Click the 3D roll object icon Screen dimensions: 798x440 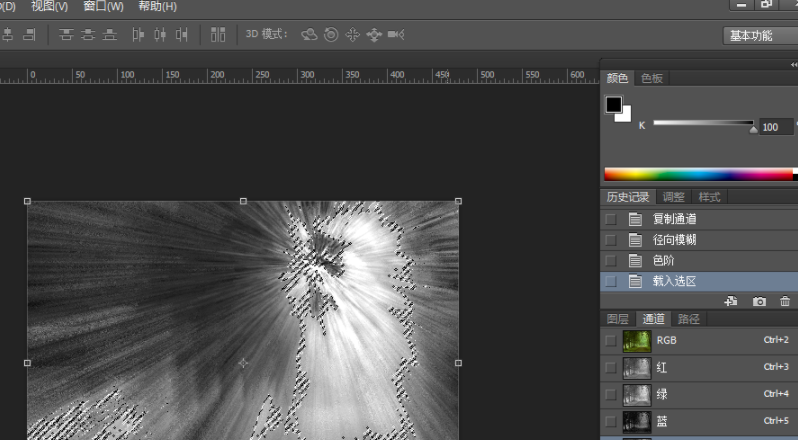point(331,35)
